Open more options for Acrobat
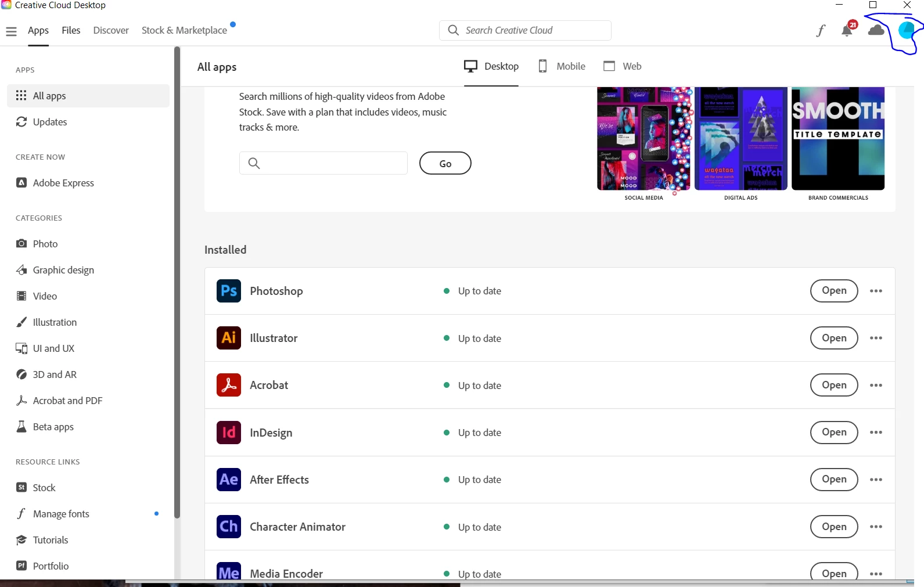Viewport: 924px width, 587px height. [876, 385]
